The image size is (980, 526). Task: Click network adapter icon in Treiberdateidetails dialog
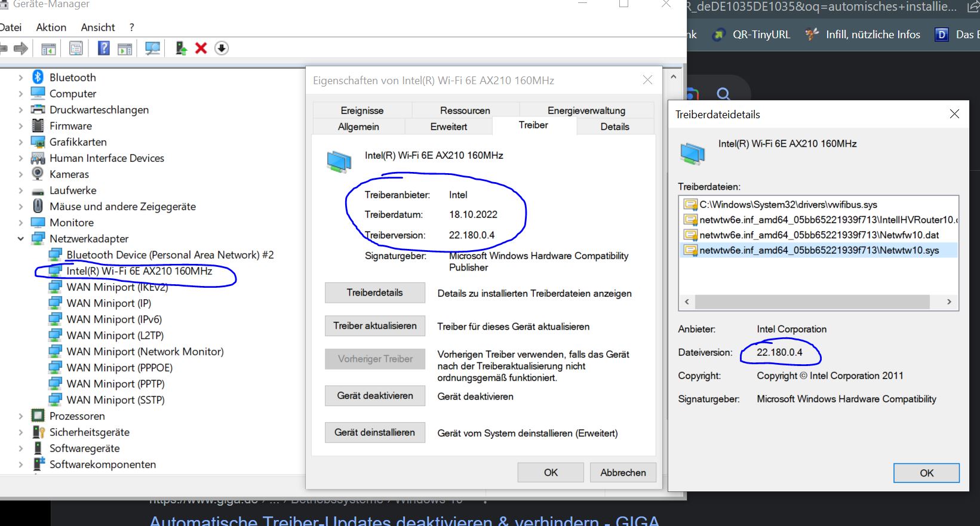(692, 153)
